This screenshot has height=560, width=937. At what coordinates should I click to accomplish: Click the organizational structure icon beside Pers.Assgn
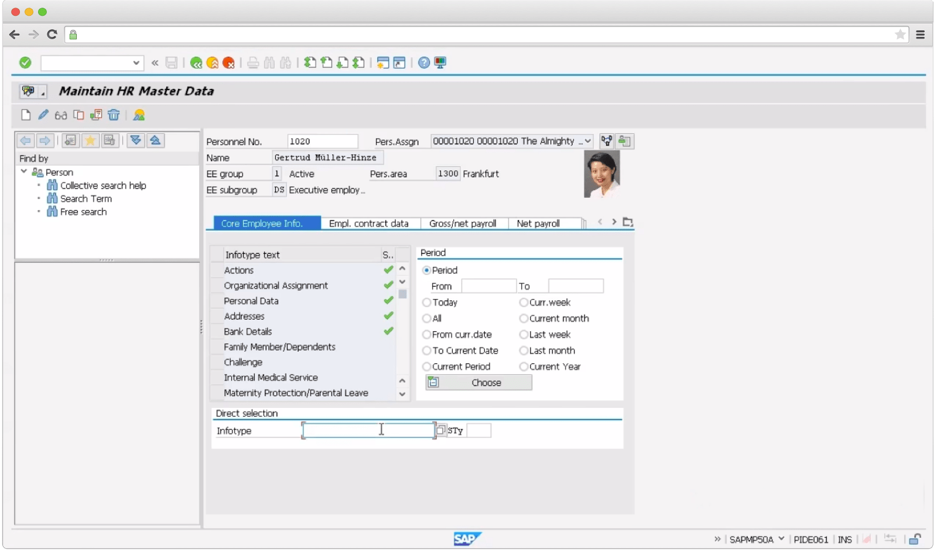(x=607, y=141)
